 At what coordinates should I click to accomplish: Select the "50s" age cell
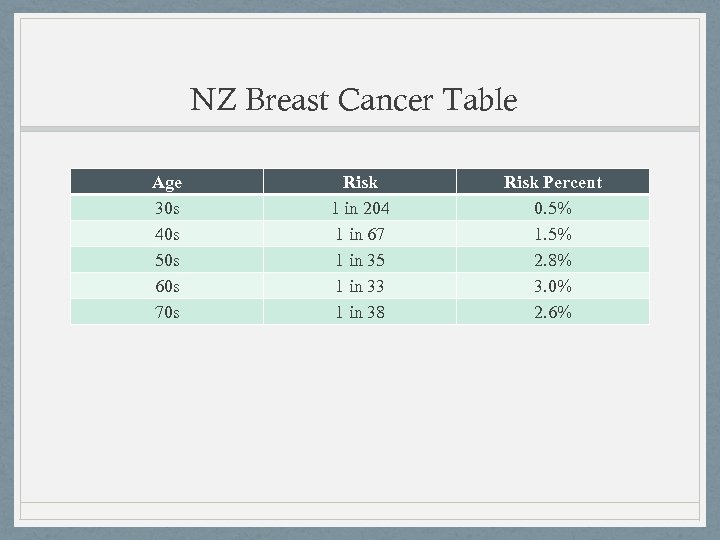[167, 260]
